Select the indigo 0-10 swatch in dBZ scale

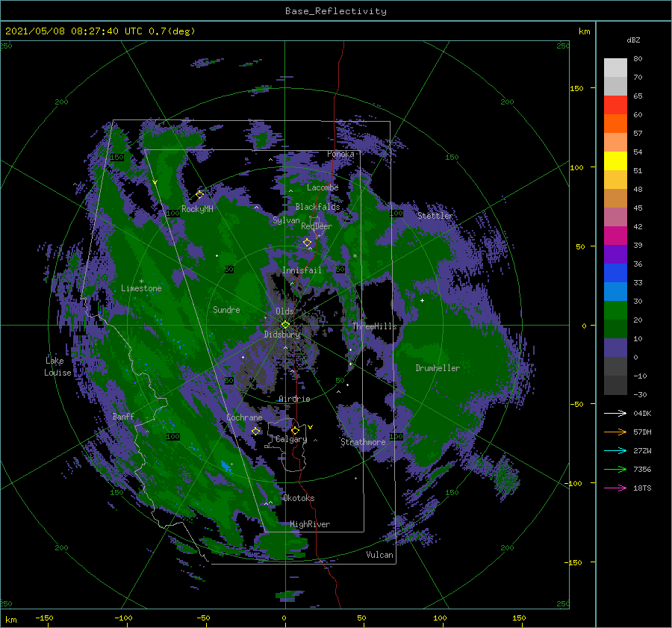[x=615, y=348]
